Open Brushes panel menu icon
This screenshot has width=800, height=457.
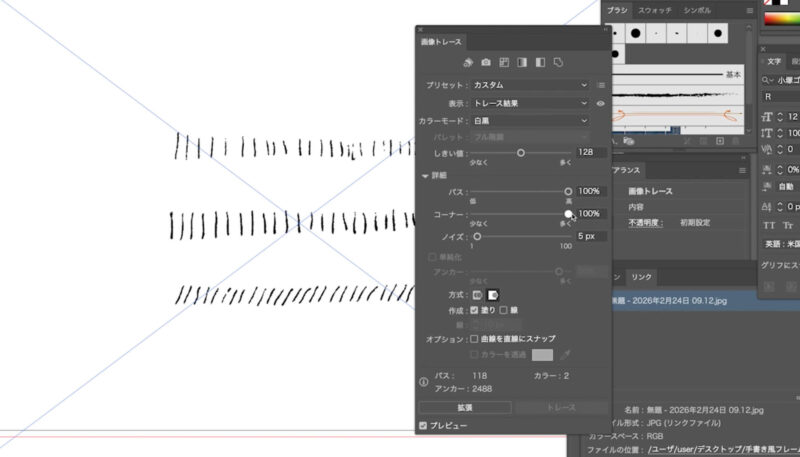[x=749, y=10]
